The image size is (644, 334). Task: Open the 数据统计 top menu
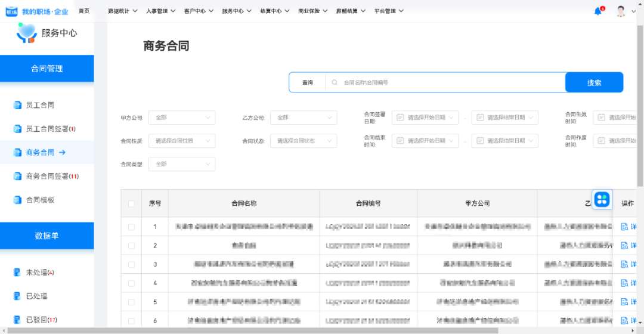(x=122, y=11)
